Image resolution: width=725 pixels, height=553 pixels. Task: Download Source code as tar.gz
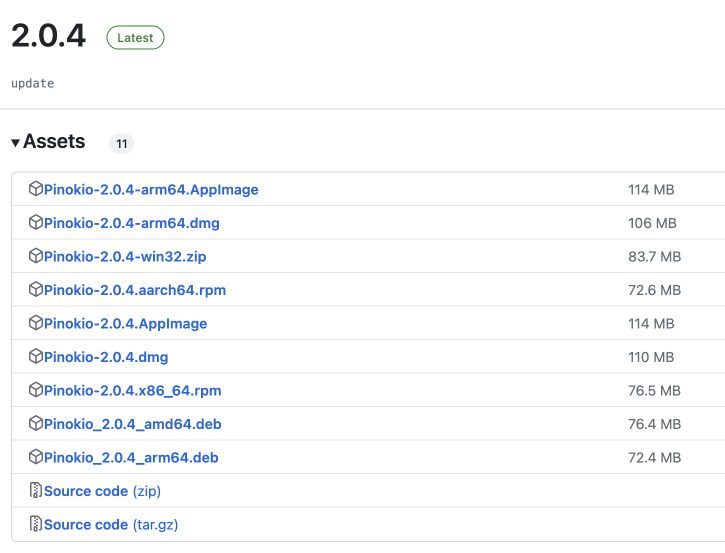[110, 524]
